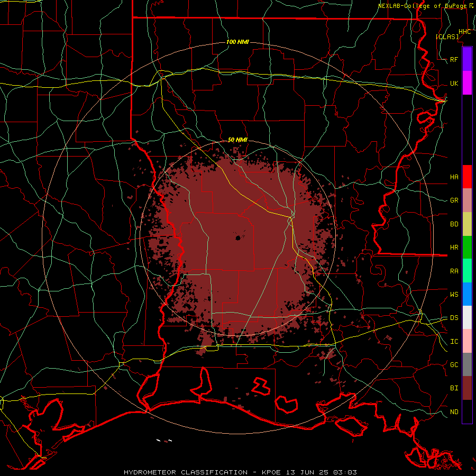The image size is (476, 476).
Task: Click the IC light-pink legend swatch
Action: pos(467,341)
